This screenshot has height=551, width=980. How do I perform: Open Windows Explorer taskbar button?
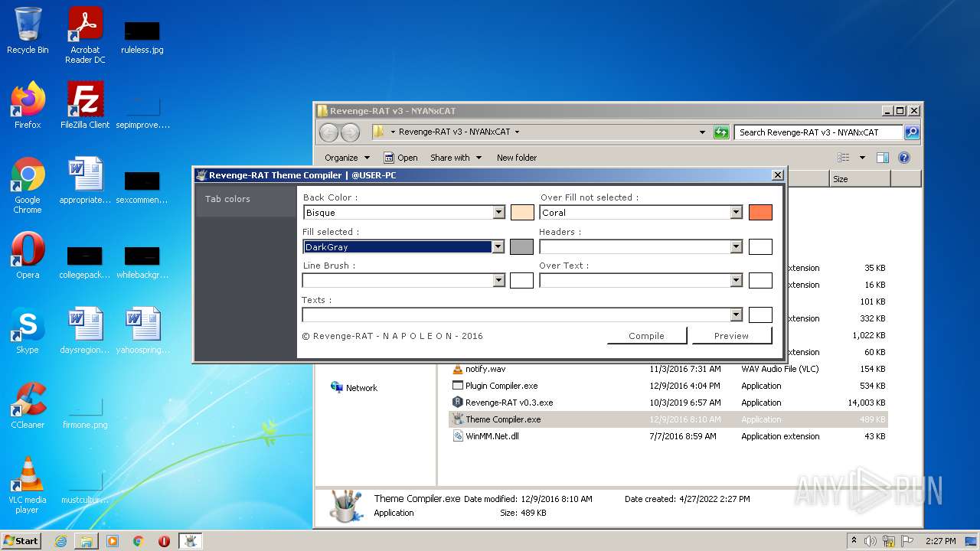pos(87,541)
